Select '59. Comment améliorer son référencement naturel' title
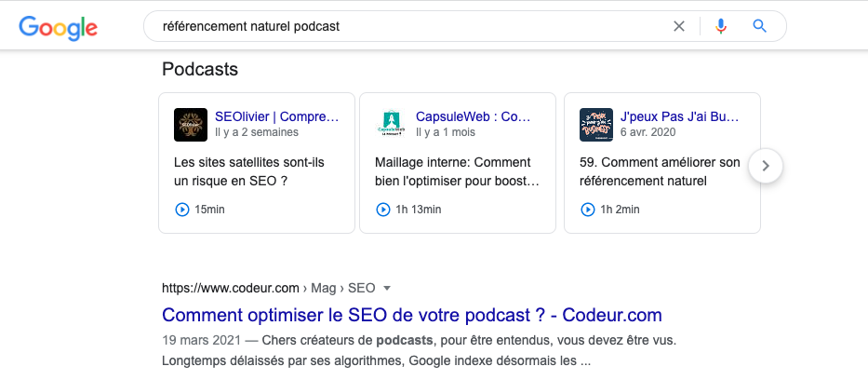Screen dimensions: 868x380 click(x=660, y=171)
